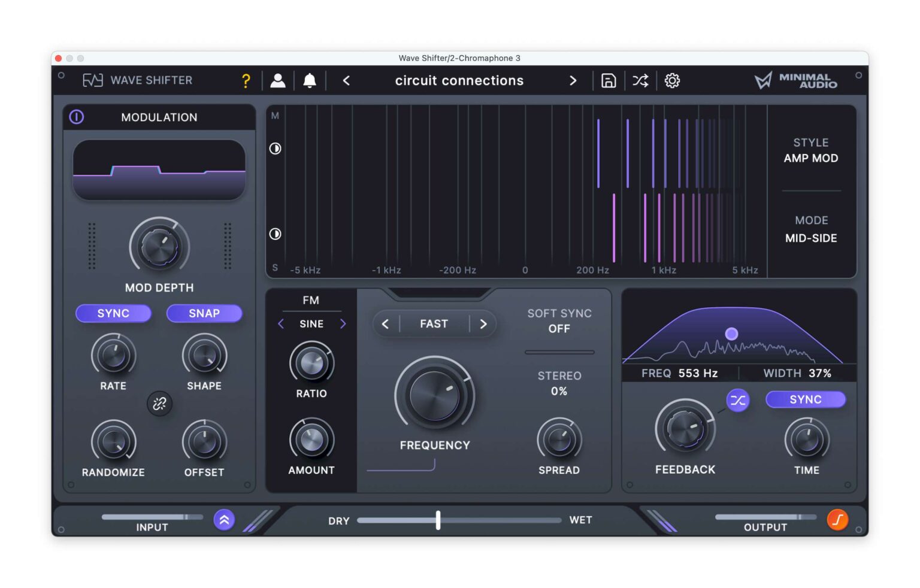The image size is (920, 588).
Task: Click the shuffle icon next to Feedback
Action: 737,400
